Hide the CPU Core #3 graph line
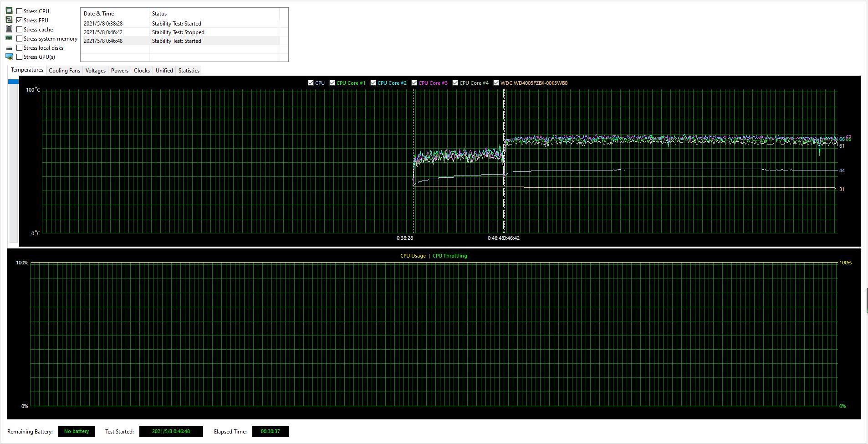The height and width of the screenshot is (444, 868). [x=414, y=83]
